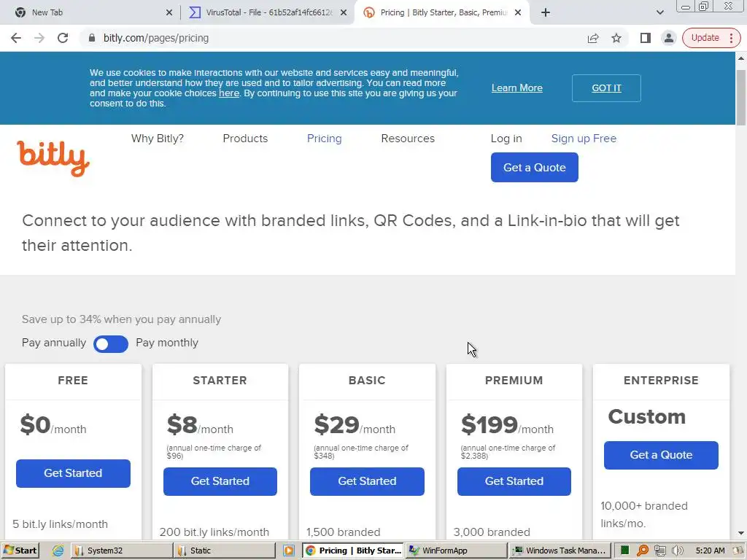Click Learn More in cookie banner
This screenshot has width=747, height=560.
pos(517,88)
